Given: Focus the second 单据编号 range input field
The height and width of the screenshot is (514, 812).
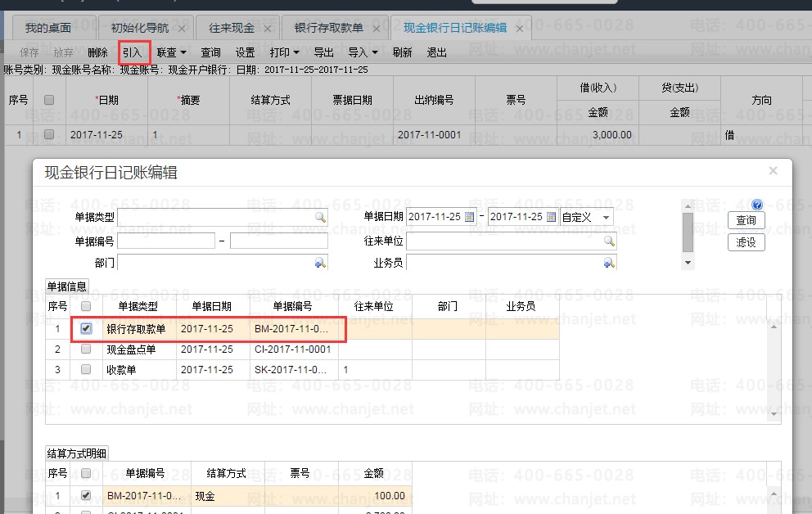Looking at the screenshot, I should click(279, 241).
